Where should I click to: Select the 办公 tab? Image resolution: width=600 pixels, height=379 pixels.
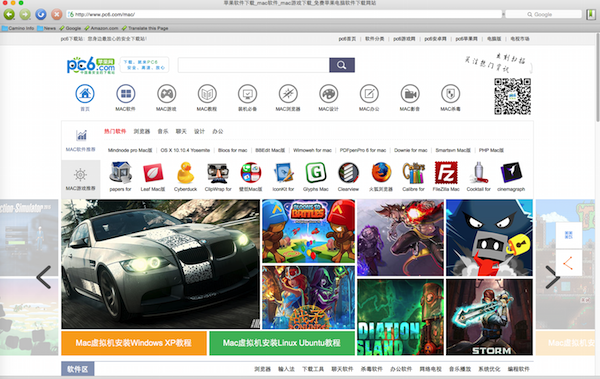click(x=218, y=131)
